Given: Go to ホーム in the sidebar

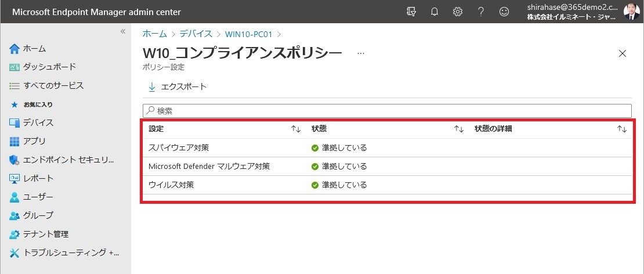Looking at the screenshot, I should 34,49.
